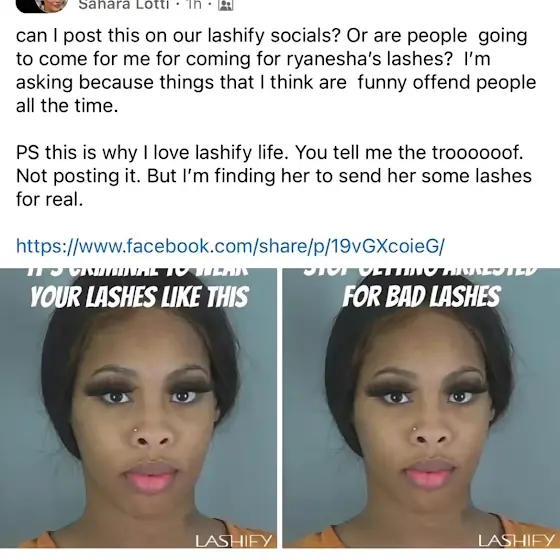Open Sahara Lotti's profile name link

(123, 5)
